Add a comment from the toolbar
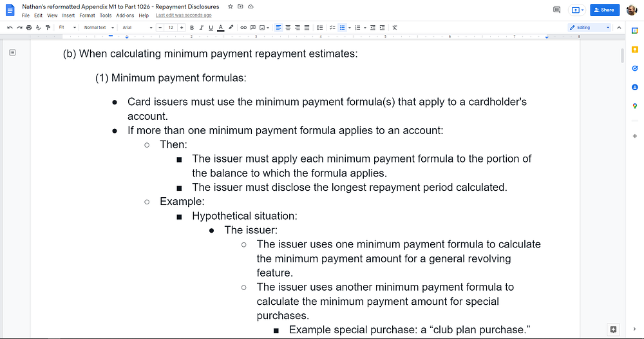The image size is (644, 339). (x=253, y=28)
